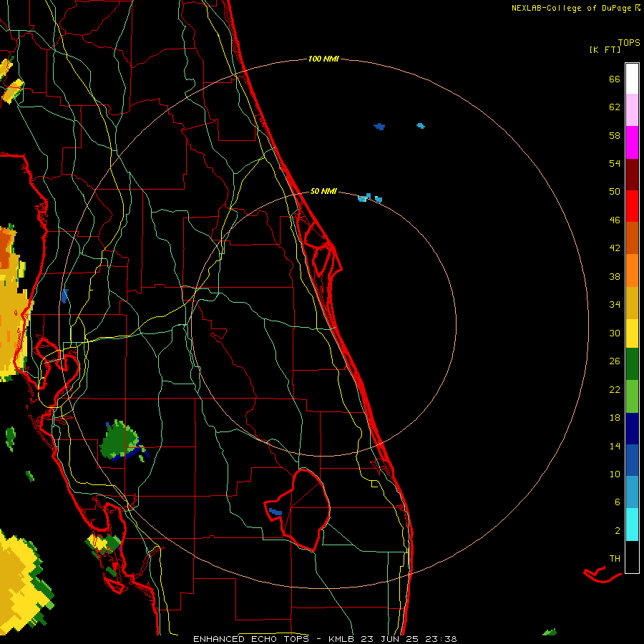Image resolution: width=644 pixels, height=644 pixels.
Task: Click the large green echo southwest of radar
Action: click(x=120, y=440)
